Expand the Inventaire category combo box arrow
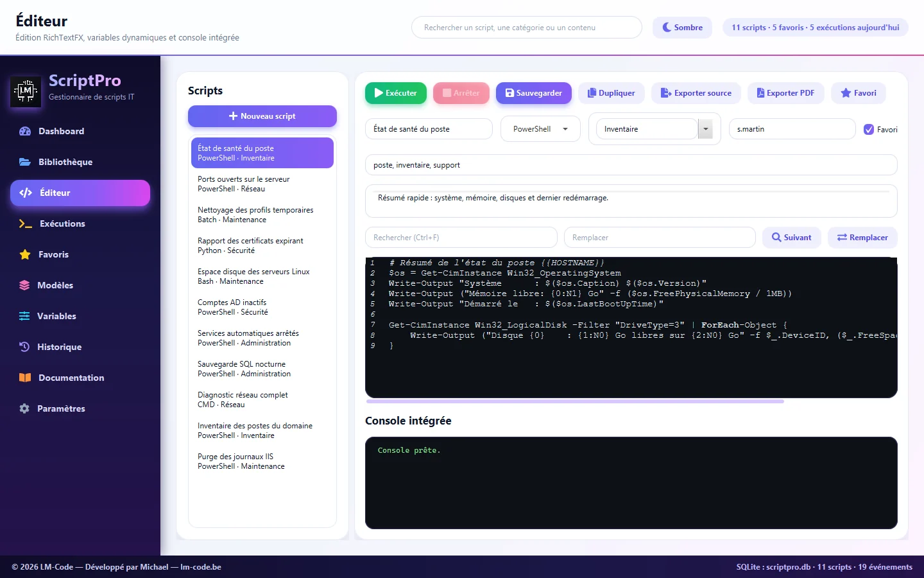Viewport: 924px width, 578px height. coord(705,129)
